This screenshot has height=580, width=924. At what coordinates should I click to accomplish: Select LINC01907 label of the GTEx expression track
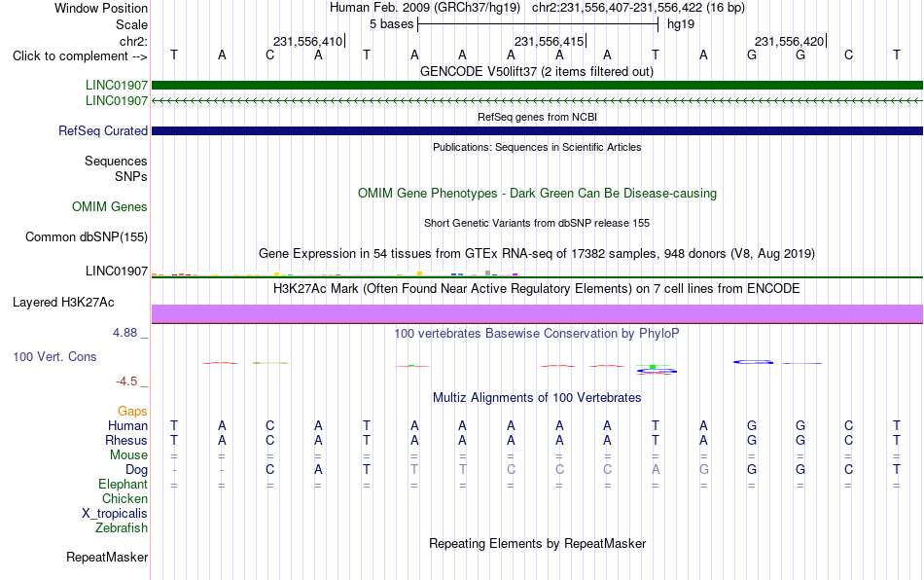point(117,272)
